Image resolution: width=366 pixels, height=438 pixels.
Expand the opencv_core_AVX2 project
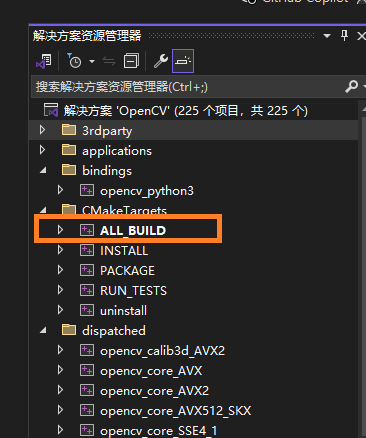click(x=60, y=390)
